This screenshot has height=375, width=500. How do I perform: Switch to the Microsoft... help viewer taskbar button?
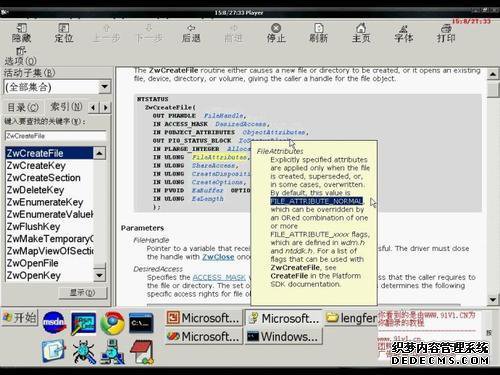[284, 318]
